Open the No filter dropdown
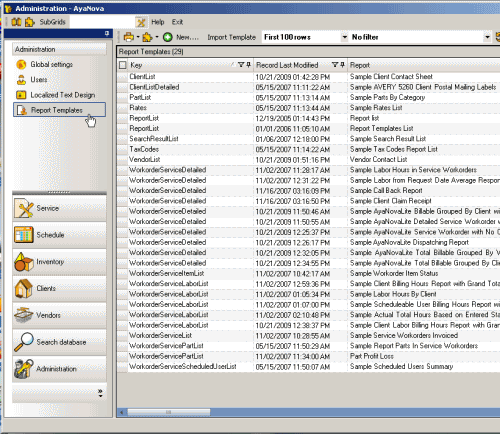Screen dimensions: 500x434 click(x=487, y=37)
